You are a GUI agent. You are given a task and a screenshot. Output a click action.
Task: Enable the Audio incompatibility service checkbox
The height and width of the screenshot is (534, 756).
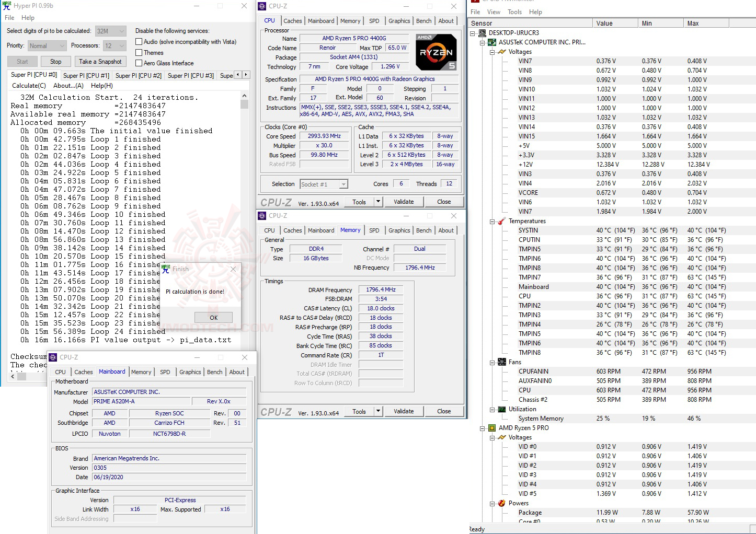(x=139, y=41)
